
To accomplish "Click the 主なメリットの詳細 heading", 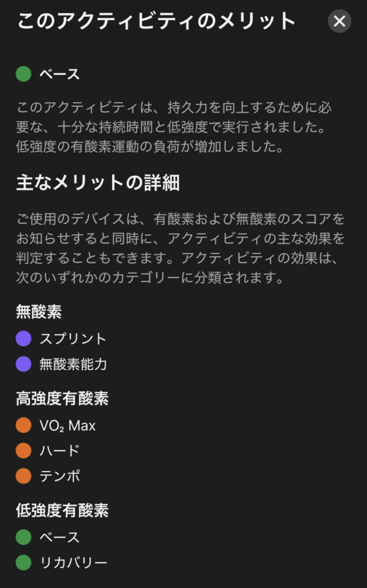I will pos(98,183).
